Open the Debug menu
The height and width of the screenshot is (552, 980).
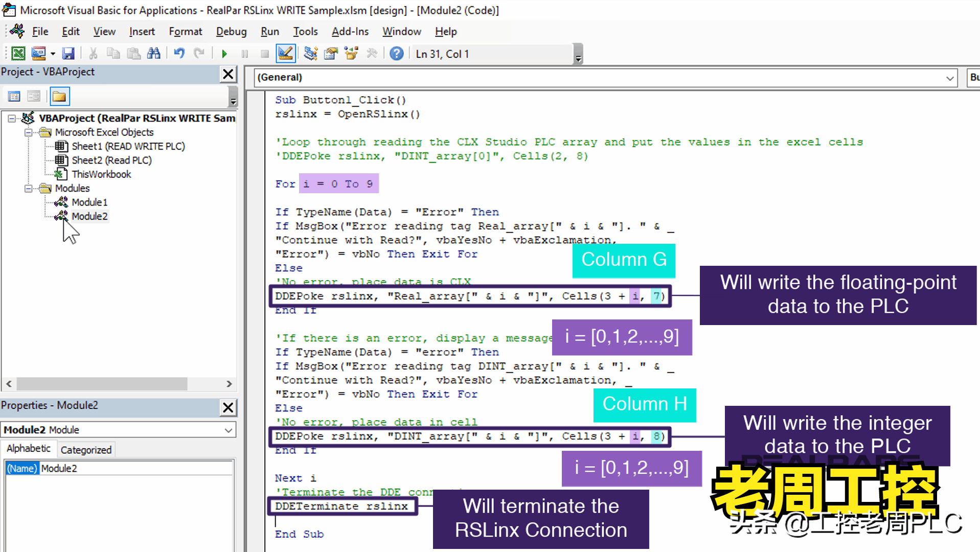231,32
